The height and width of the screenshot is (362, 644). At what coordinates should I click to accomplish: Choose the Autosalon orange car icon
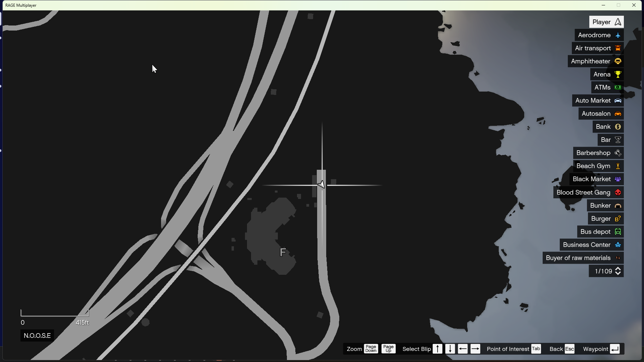click(618, 114)
